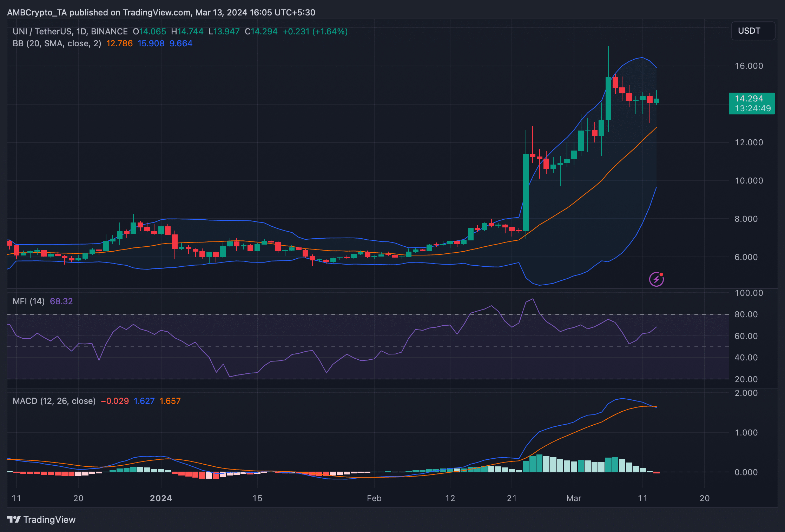Image resolution: width=785 pixels, height=532 pixels.
Task: Click the Mar label on time axis
Action: (574, 498)
